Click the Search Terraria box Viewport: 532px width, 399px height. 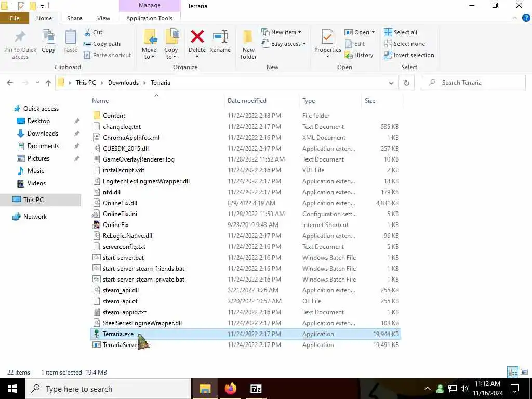(x=473, y=83)
